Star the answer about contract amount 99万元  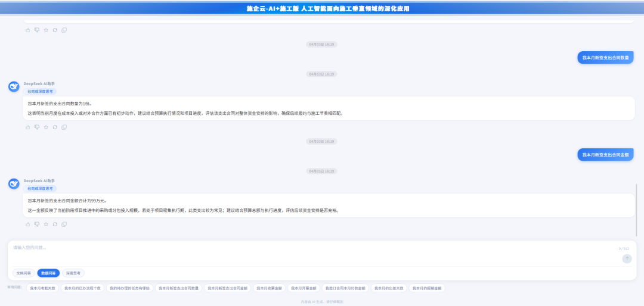46,224
